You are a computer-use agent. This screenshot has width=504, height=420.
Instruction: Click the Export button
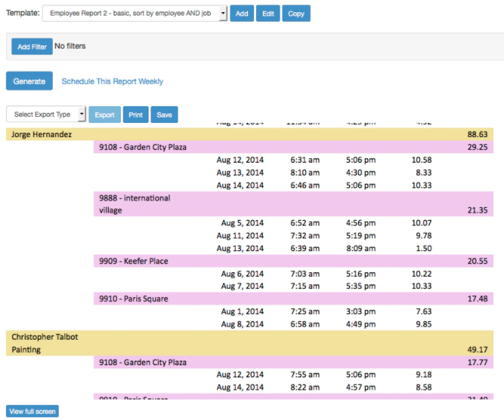[104, 115]
